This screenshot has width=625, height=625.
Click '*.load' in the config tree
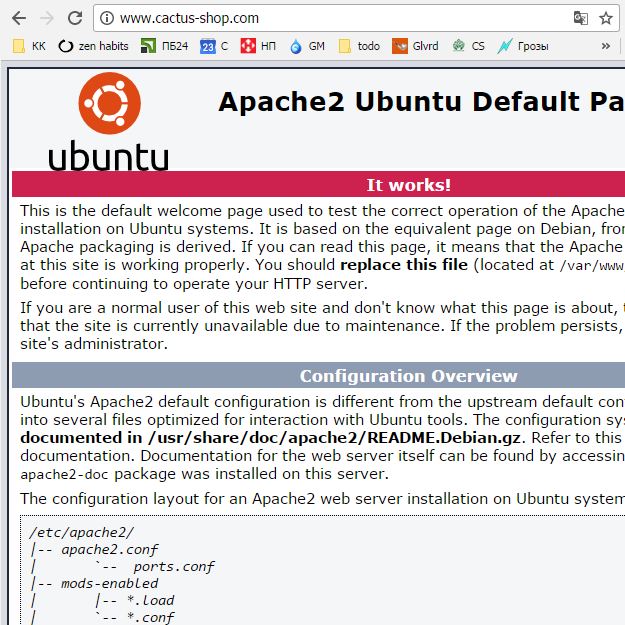click(151, 600)
